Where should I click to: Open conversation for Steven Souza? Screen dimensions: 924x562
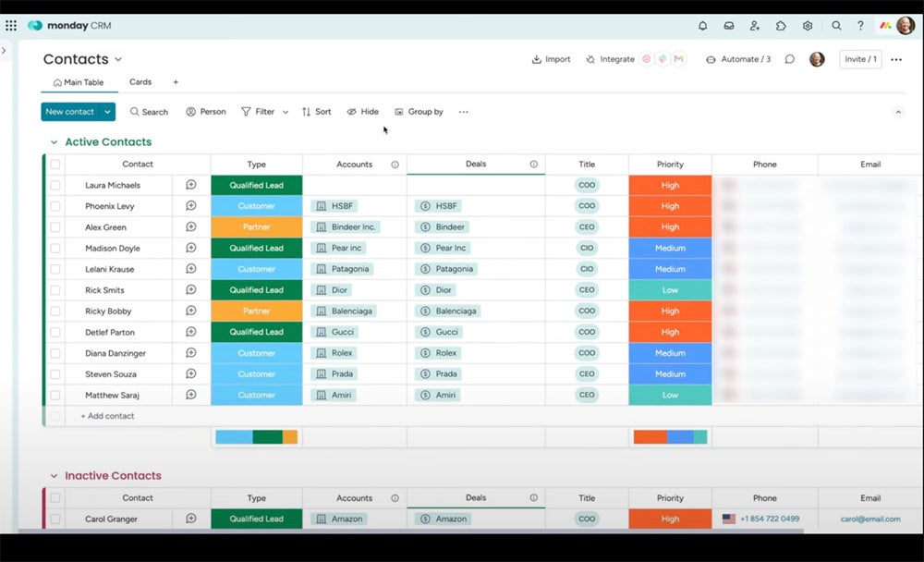191,373
